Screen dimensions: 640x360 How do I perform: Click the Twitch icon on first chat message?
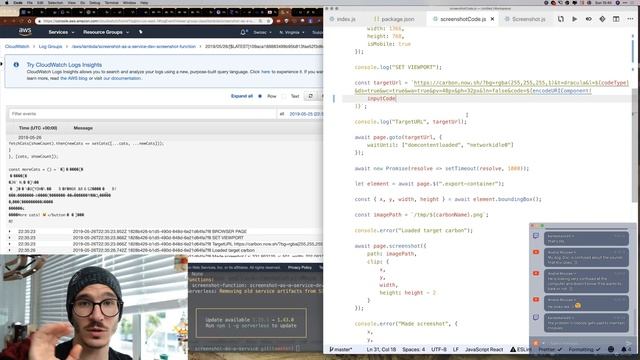(536, 236)
